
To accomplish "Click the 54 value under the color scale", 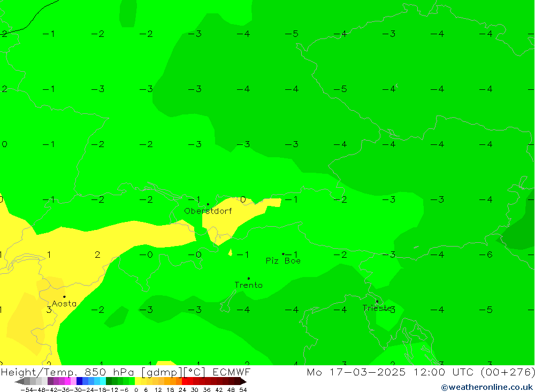I will click(243, 390).
